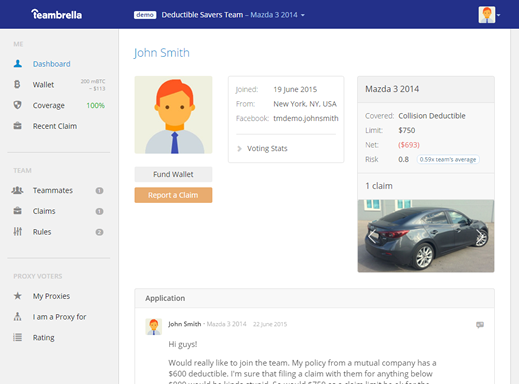Open Coverage shield icon

17,105
